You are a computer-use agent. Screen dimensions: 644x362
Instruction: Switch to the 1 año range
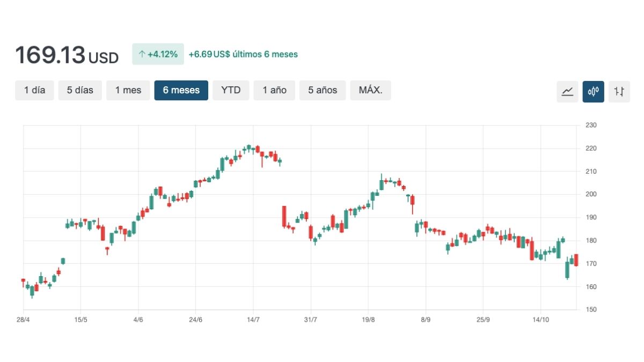pyautogui.click(x=274, y=90)
